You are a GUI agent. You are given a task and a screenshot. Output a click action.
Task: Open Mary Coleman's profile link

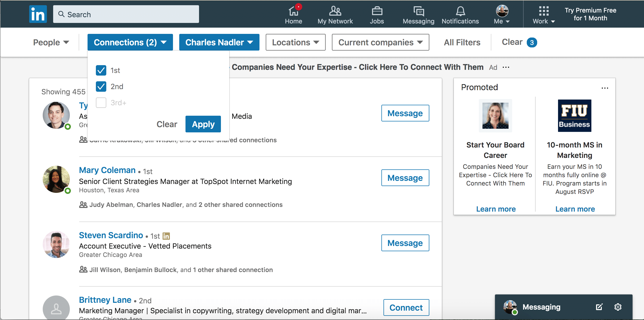pyautogui.click(x=107, y=170)
